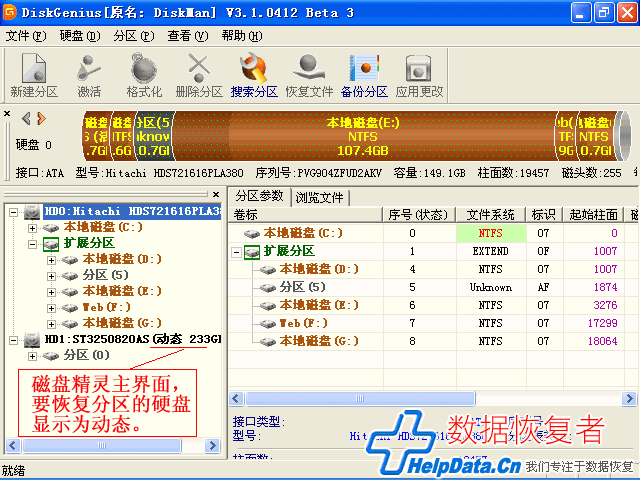This screenshot has width=640, height=480.
Task: Open the 查看(V) menu
Action: (x=188, y=36)
